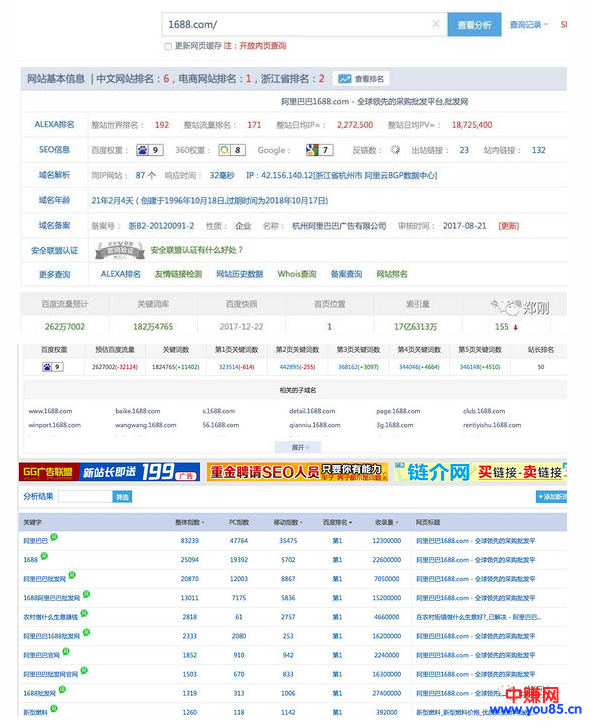Viewport: 590px width, 721px height.
Task: Click the 链介网 banner ad
Action: (x=481, y=472)
